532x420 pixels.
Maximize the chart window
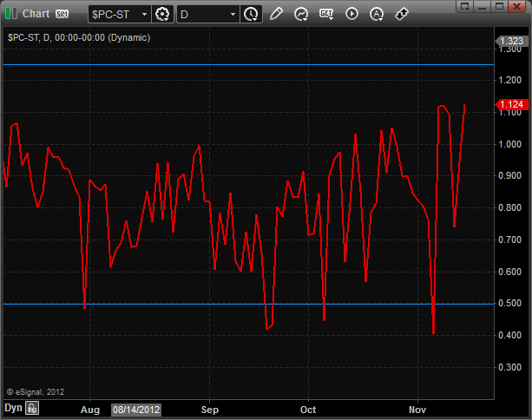click(x=499, y=6)
